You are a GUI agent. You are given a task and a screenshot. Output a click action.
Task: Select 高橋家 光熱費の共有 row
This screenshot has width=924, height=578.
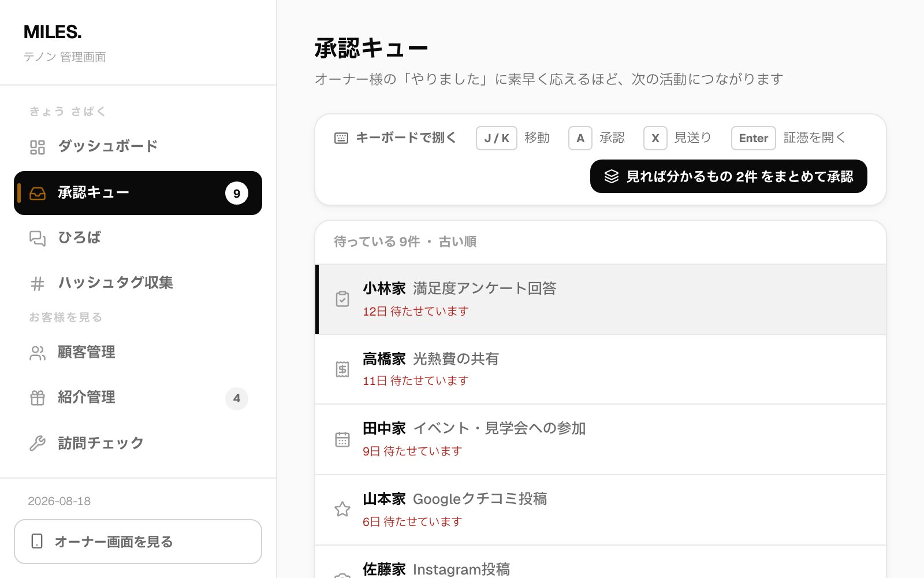click(x=601, y=369)
